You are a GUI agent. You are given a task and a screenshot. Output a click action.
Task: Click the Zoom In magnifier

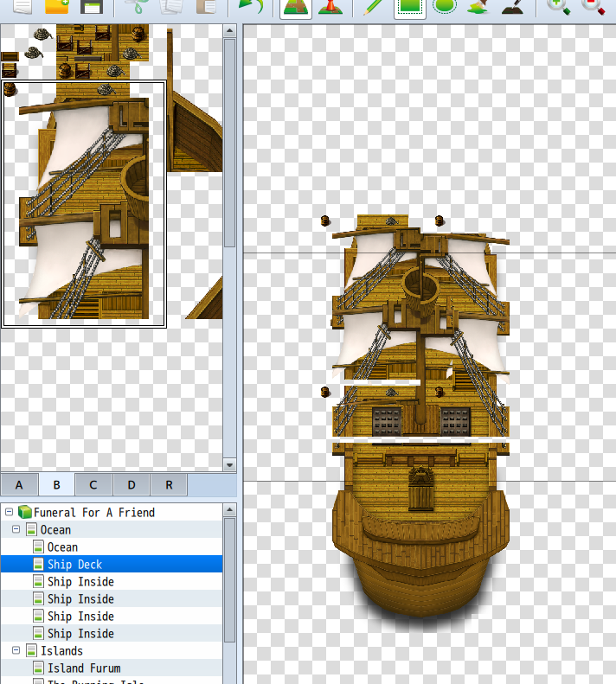coord(558,6)
